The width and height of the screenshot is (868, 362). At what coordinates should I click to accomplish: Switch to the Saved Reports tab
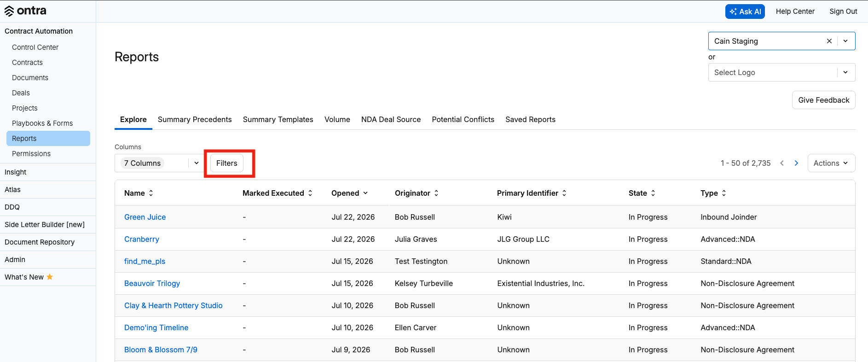[x=530, y=119]
